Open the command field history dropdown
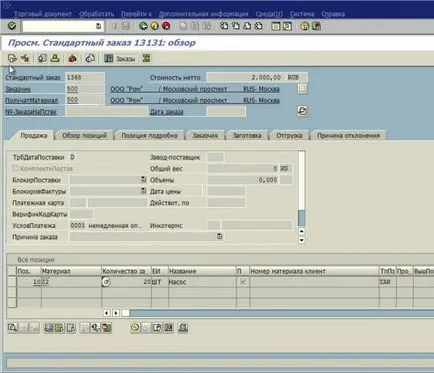 pyautogui.click(x=98, y=26)
